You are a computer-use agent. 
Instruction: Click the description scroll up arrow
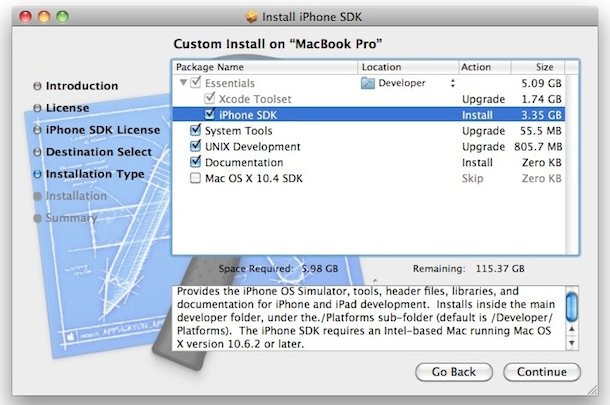pos(571,330)
